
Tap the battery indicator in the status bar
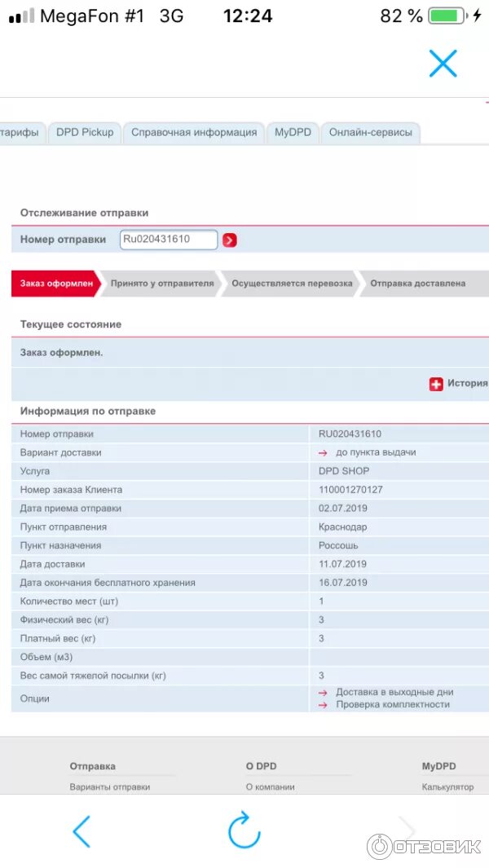[x=447, y=16]
